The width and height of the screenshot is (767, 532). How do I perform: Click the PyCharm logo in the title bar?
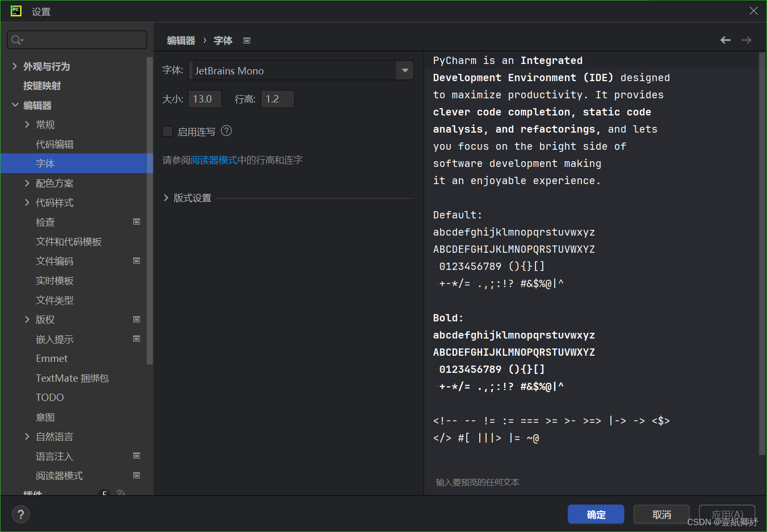pos(16,11)
